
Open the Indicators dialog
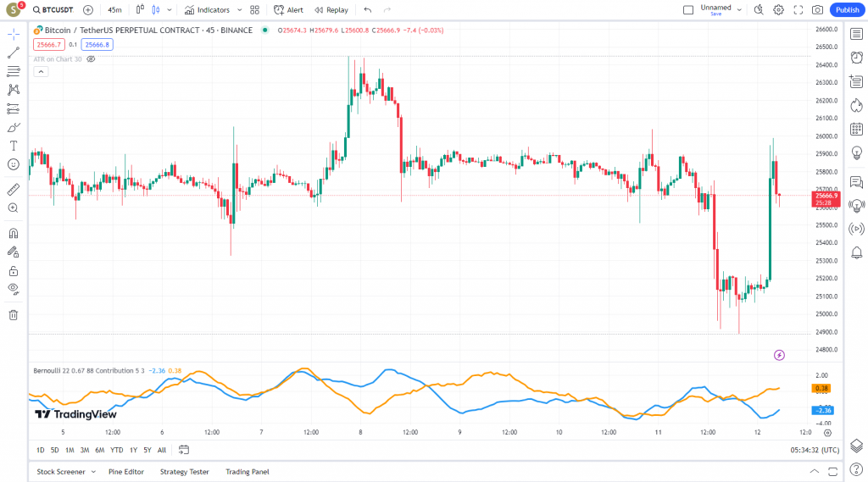click(x=207, y=10)
